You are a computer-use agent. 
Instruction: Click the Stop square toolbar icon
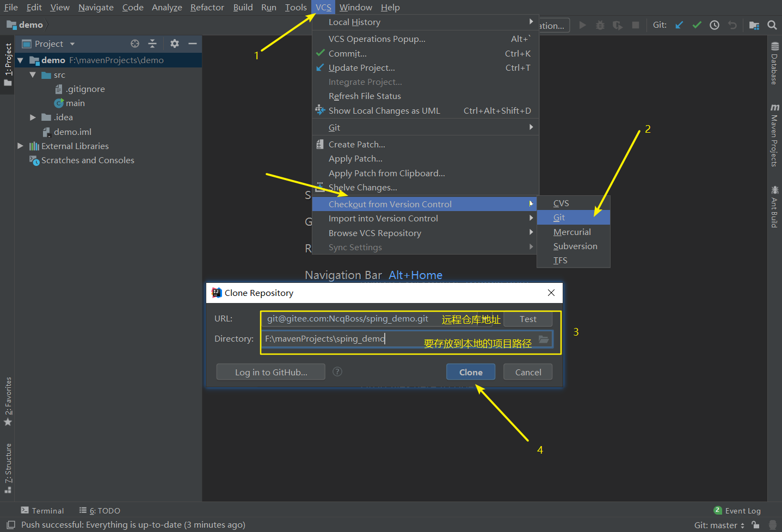click(x=635, y=25)
